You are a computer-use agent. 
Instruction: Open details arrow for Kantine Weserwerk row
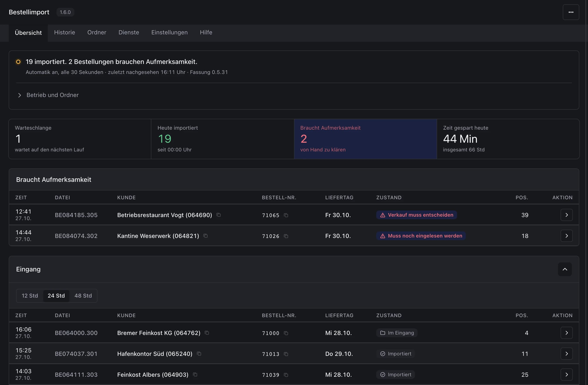point(566,236)
